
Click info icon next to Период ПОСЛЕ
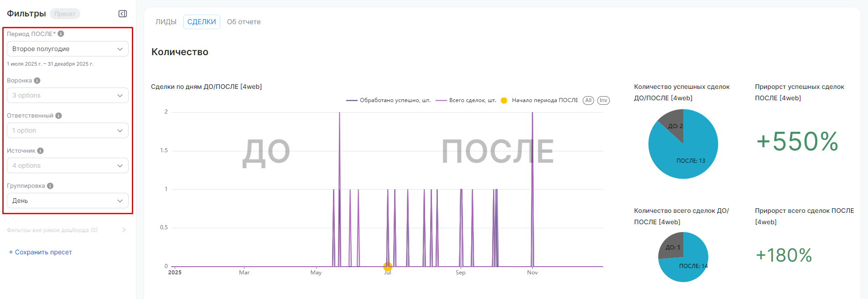click(61, 34)
